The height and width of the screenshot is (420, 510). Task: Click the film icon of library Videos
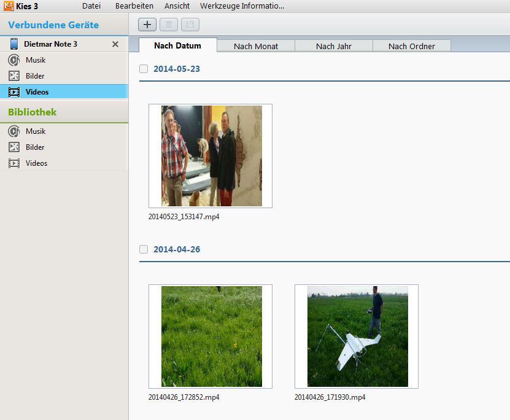14,163
